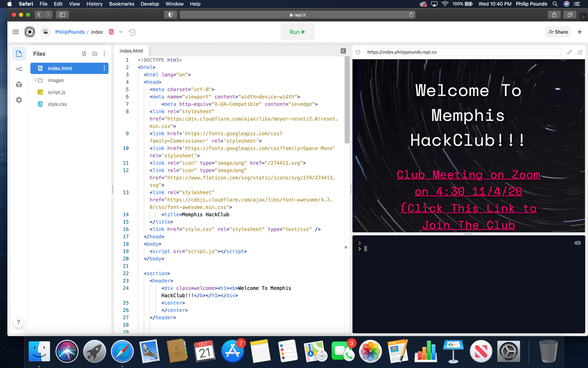588x368 pixels.
Task: Open the version history icon
Action: click(x=132, y=32)
